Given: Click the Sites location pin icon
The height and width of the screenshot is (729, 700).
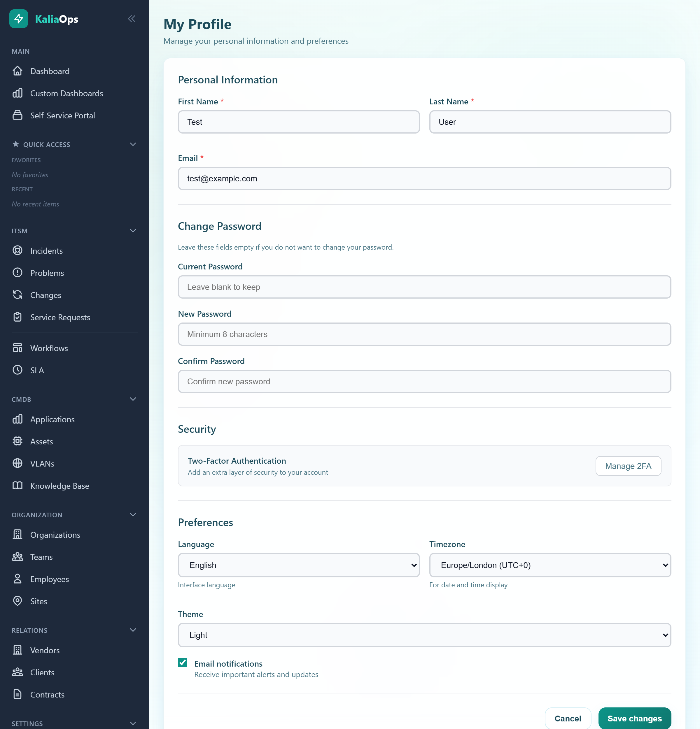Looking at the screenshot, I should click(x=18, y=601).
